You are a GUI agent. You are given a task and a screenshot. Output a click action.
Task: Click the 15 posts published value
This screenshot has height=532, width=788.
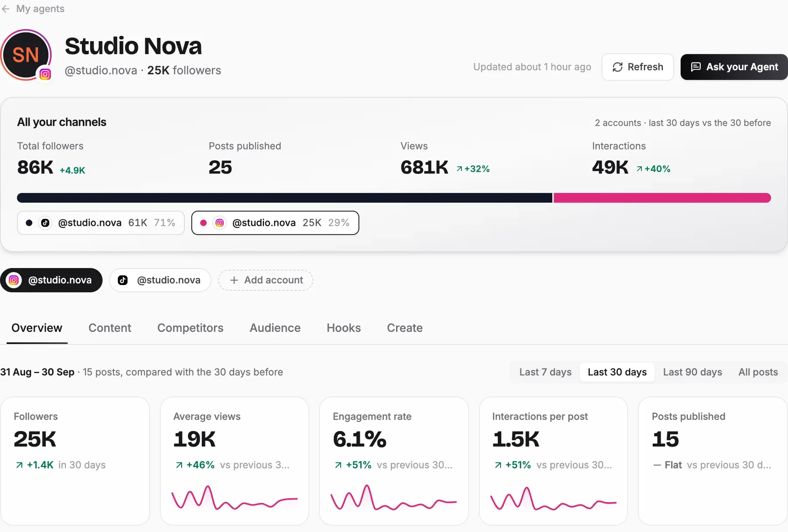click(x=665, y=439)
